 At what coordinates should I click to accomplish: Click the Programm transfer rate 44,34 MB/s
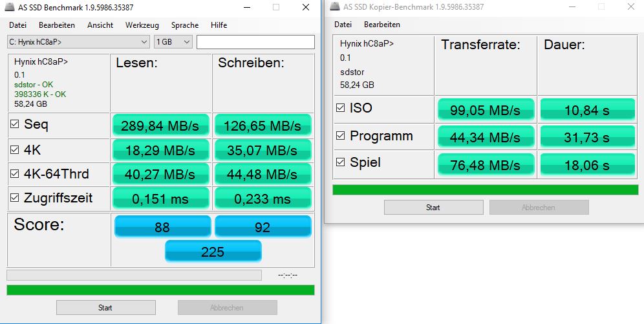coord(486,137)
